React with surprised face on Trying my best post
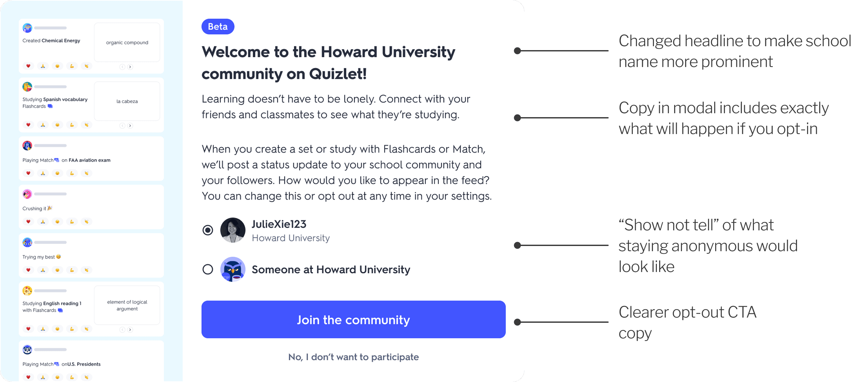This screenshot has width=868, height=382. (x=57, y=270)
